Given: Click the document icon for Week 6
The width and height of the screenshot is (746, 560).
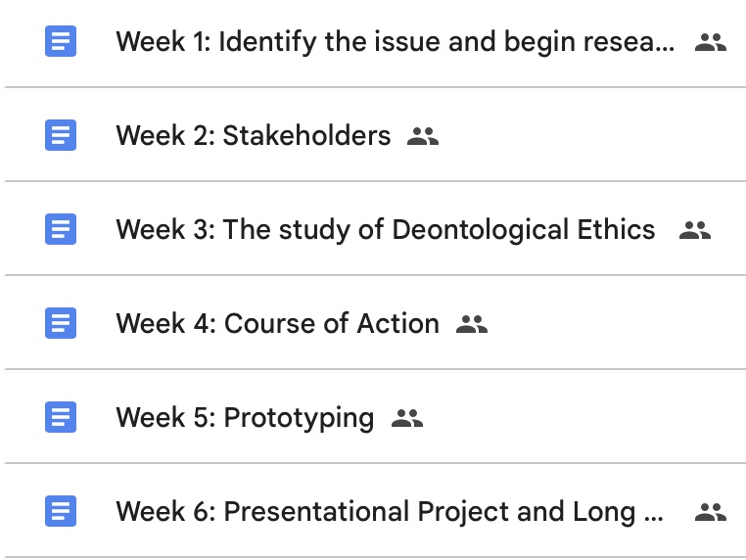Looking at the screenshot, I should coord(61,511).
